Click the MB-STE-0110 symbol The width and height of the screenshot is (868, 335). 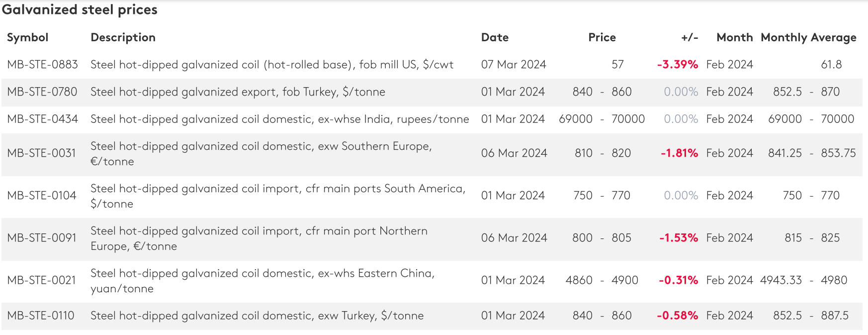[x=41, y=316]
